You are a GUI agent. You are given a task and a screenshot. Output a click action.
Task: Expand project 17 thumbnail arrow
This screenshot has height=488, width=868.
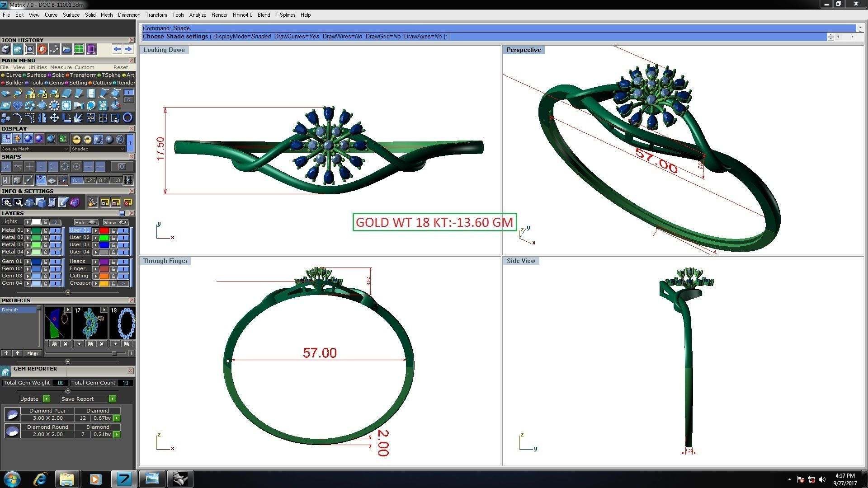pyautogui.click(x=104, y=310)
